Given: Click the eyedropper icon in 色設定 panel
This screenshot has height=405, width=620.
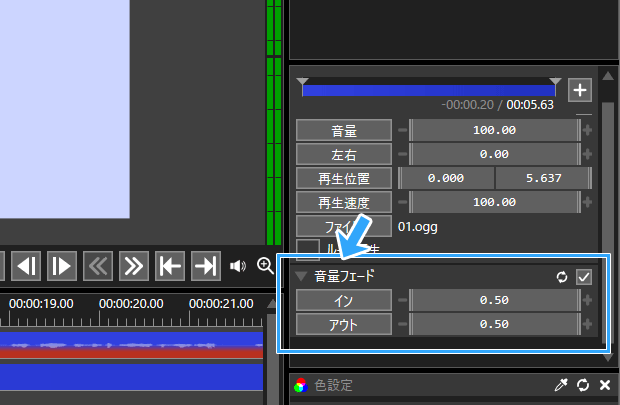Looking at the screenshot, I should pos(561,385).
